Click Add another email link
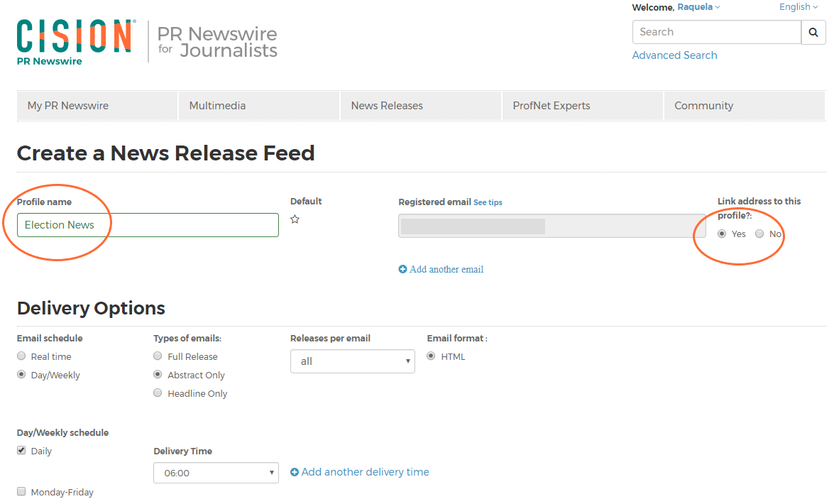Viewport: 834px width, 504px height. click(446, 269)
